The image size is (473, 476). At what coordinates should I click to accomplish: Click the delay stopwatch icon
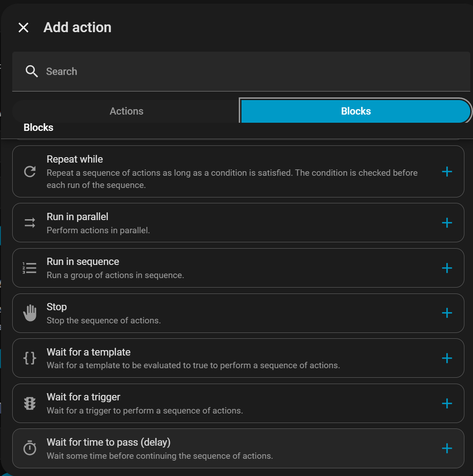click(x=30, y=448)
